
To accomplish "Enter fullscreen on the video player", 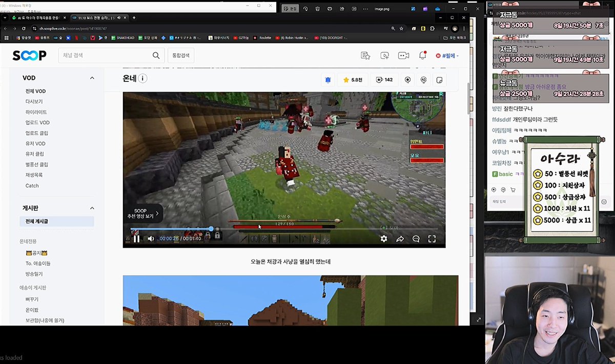I will (432, 239).
